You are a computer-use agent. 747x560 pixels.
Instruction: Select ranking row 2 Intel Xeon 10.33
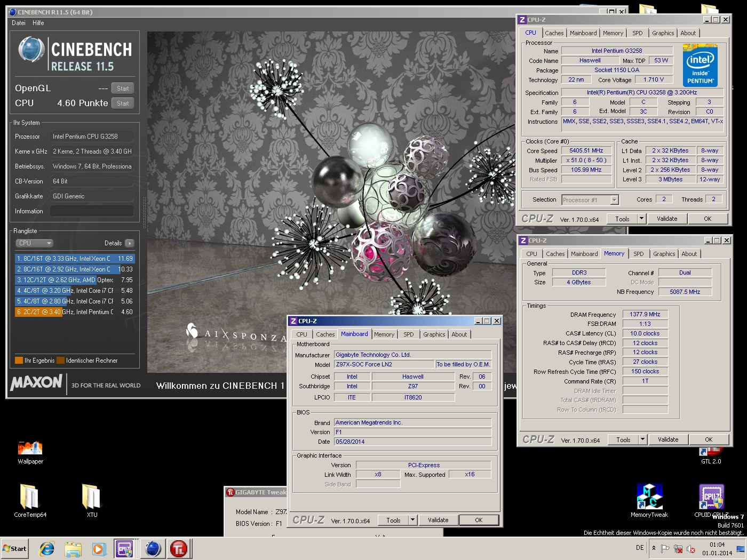(75, 269)
